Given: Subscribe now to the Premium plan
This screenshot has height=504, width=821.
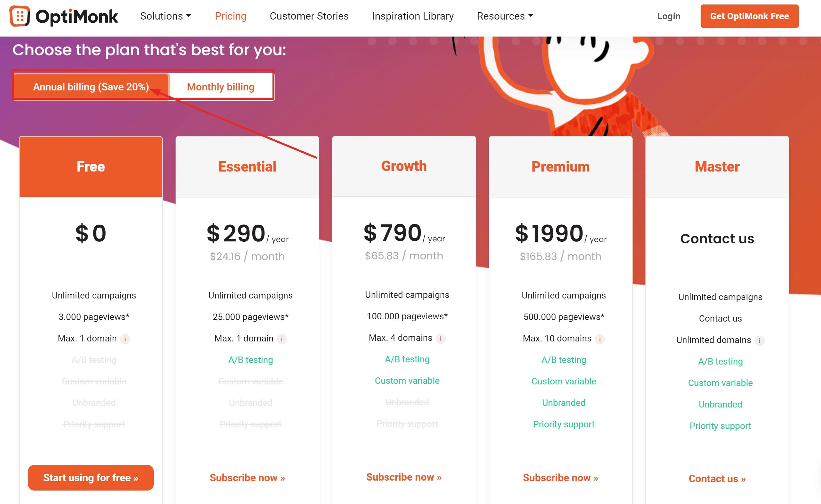Looking at the screenshot, I should (560, 478).
